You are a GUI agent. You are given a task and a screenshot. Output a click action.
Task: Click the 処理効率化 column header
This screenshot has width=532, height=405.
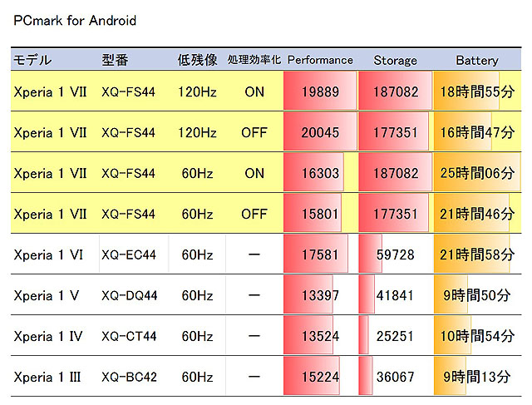(254, 60)
